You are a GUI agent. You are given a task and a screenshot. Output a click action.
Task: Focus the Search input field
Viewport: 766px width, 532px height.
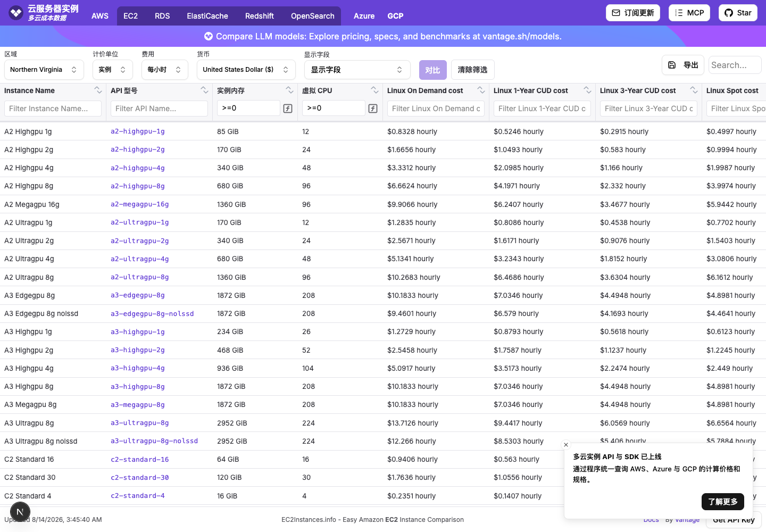(735, 65)
